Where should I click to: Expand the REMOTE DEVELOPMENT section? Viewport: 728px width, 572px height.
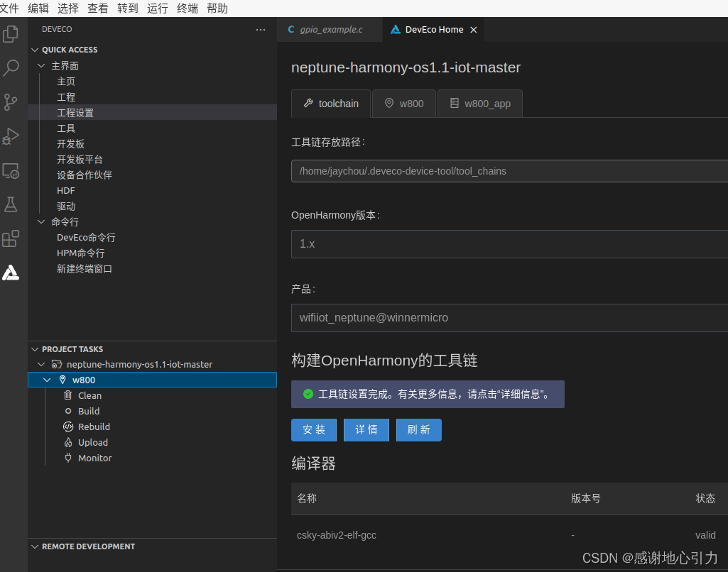coord(35,546)
